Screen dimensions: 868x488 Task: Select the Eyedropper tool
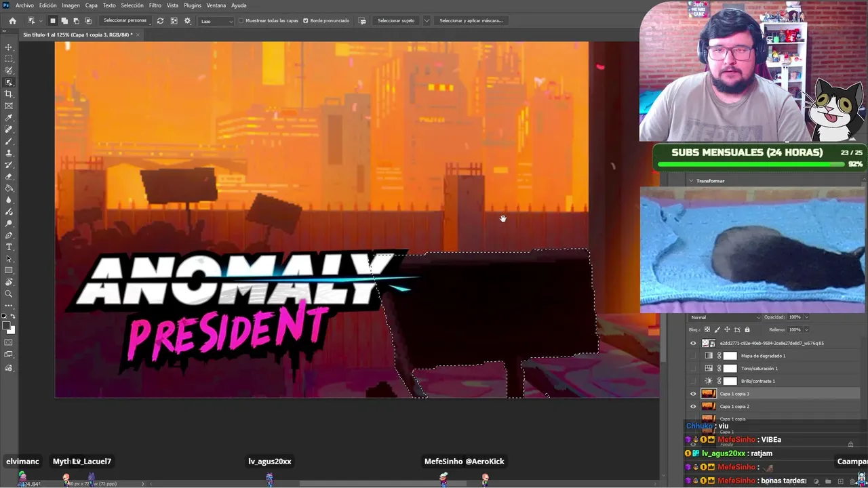click(9, 118)
